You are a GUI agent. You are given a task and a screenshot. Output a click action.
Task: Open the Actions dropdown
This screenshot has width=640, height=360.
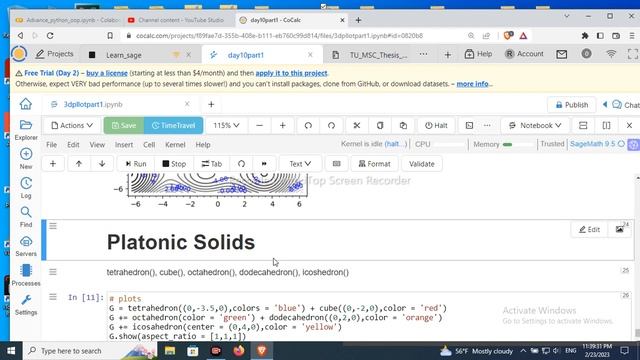click(72, 125)
